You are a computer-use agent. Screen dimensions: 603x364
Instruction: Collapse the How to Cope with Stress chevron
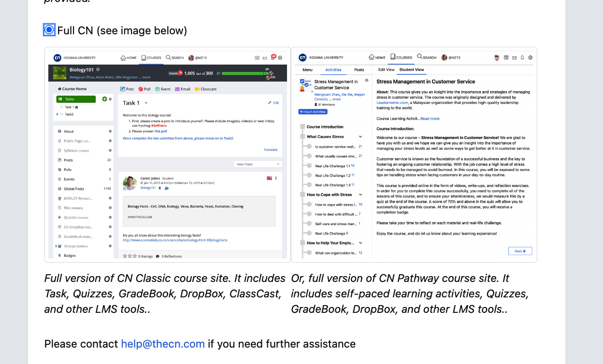click(360, 195)
